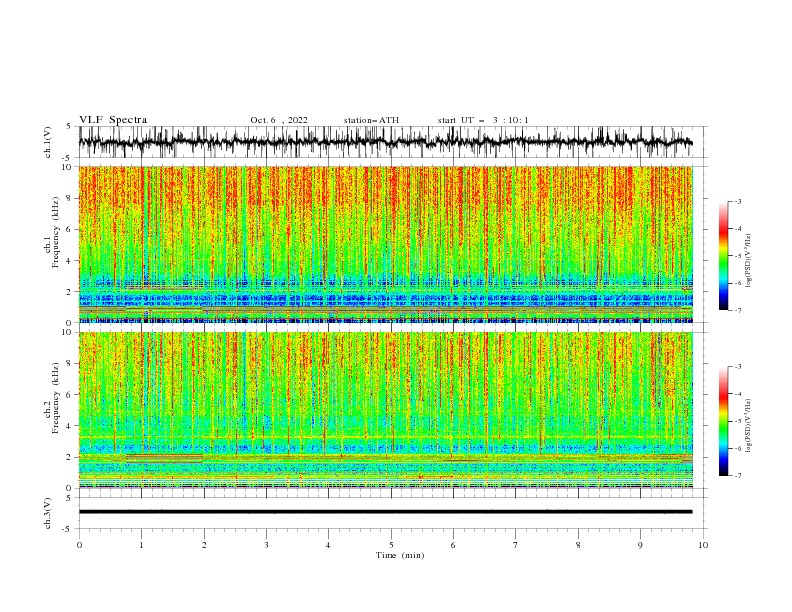Click the "Time (min)" x-axis label
Image resolution: width=792 pixels, height=612 pixels.
(x=400, y=555)
